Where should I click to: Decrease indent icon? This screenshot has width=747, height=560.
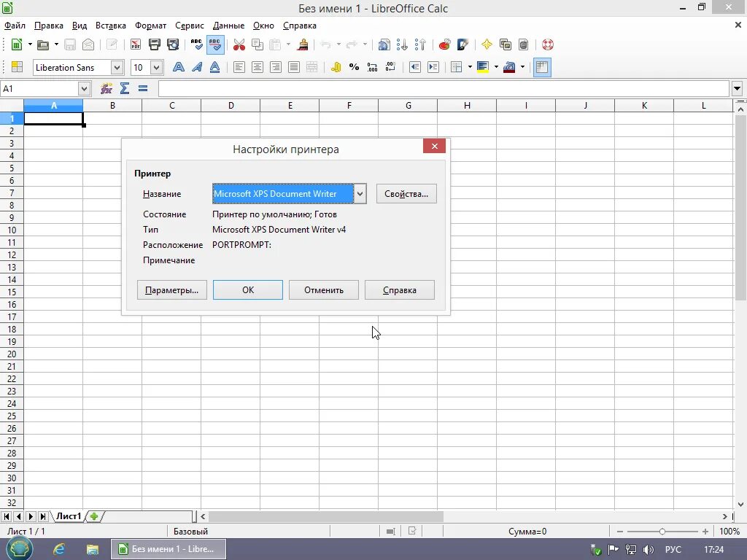coord(415,67)
